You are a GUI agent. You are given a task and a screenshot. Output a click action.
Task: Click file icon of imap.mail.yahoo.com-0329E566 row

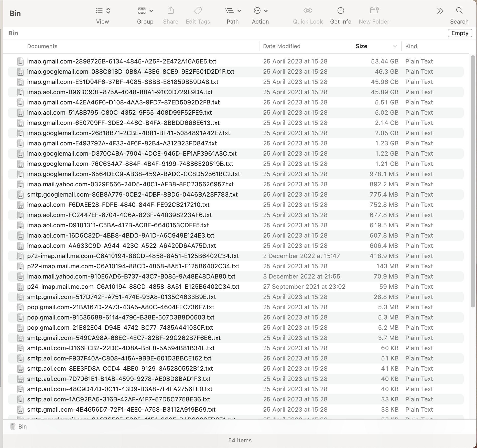[x=20, y=184]
